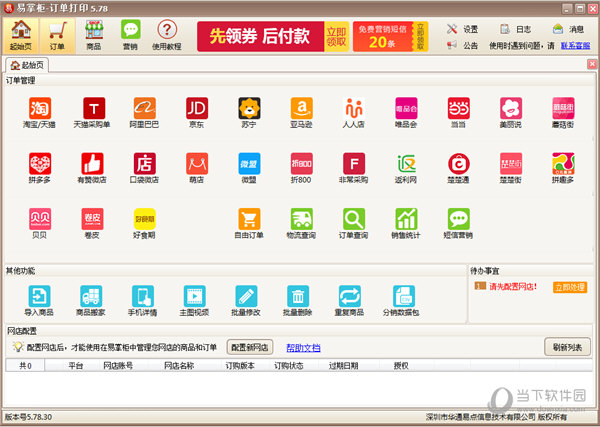This screenshot has width=600, height=427.
Task: Open the 营销 toolbar section
Action: [x=130, y=35]
